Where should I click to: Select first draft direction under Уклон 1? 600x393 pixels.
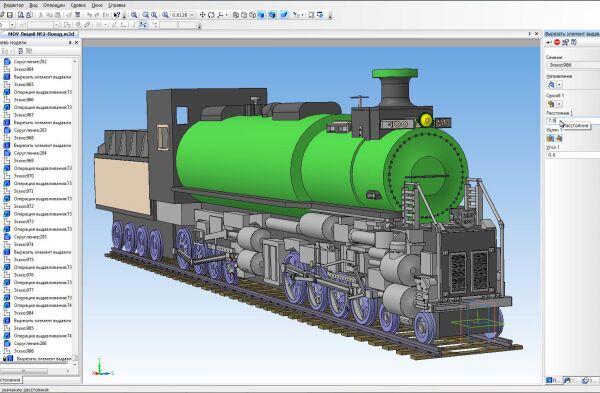[550, 138]
